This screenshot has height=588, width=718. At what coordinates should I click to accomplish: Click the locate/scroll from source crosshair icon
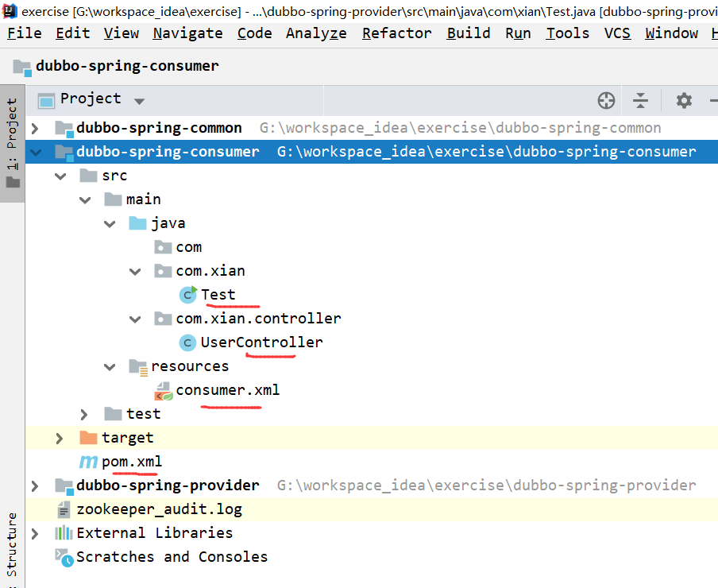click(x=606, y=100)
